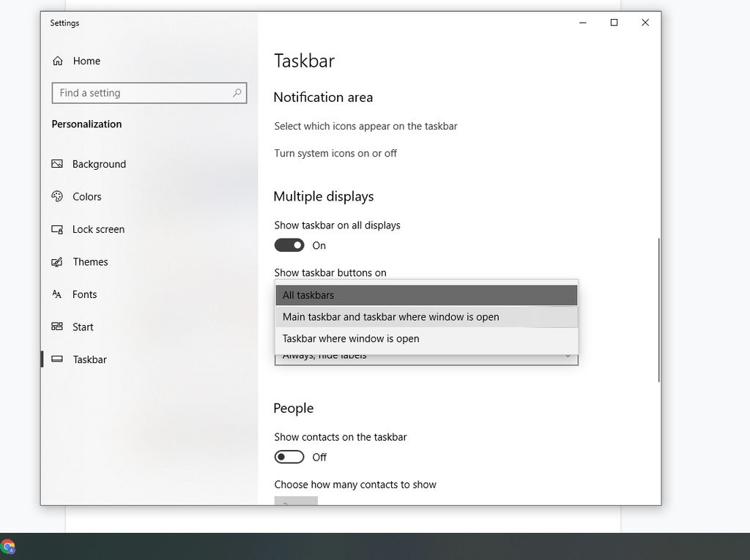Viewport: 750px width, 560px height.
Task: Open Themes using its paintbrush icon
Action: point(57,261)
